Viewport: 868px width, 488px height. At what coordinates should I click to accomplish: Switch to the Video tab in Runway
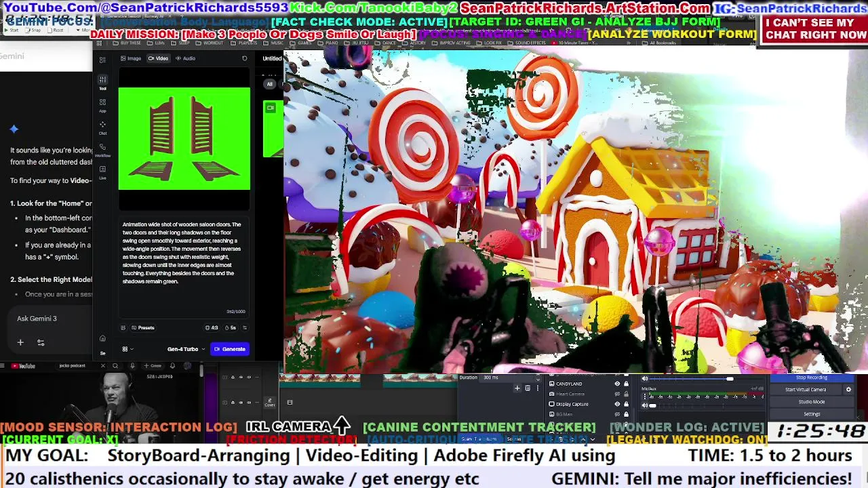[158, 58]
